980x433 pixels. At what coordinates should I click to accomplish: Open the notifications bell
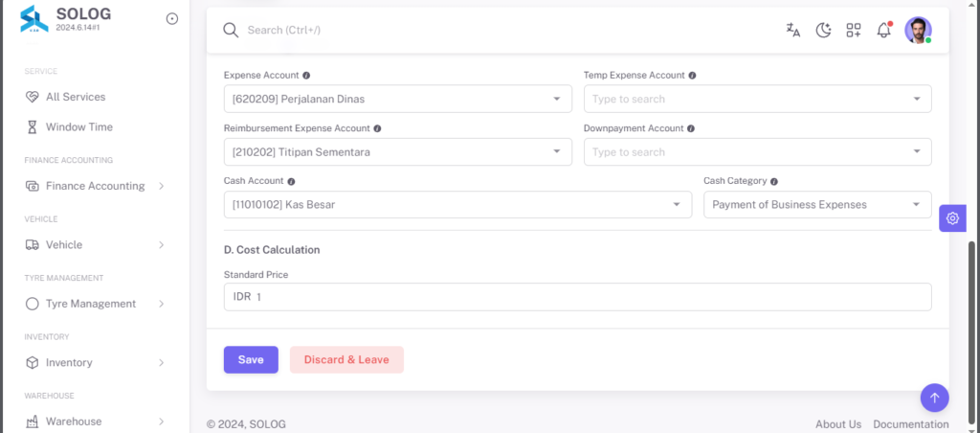[x=883, y=30]
